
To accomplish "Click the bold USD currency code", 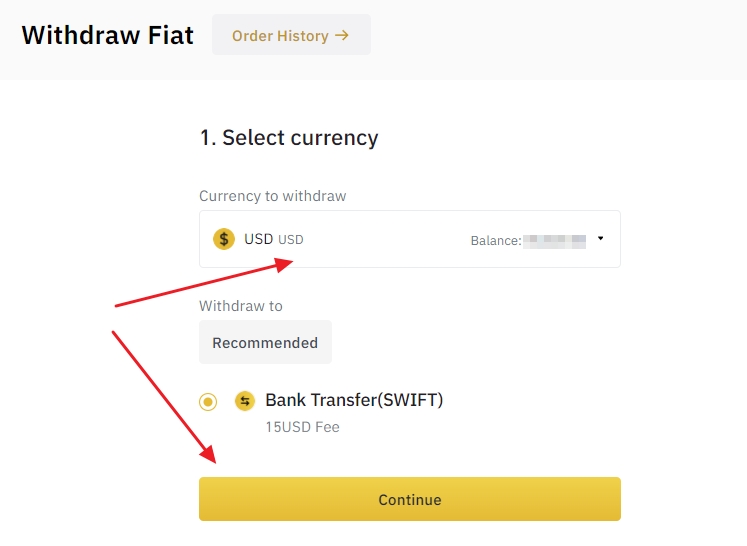I will [258, 239].
